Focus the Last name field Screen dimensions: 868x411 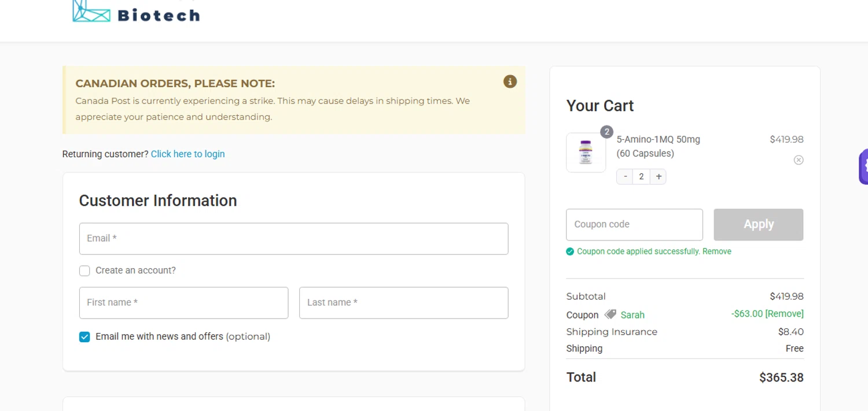[x=403, y=303]
